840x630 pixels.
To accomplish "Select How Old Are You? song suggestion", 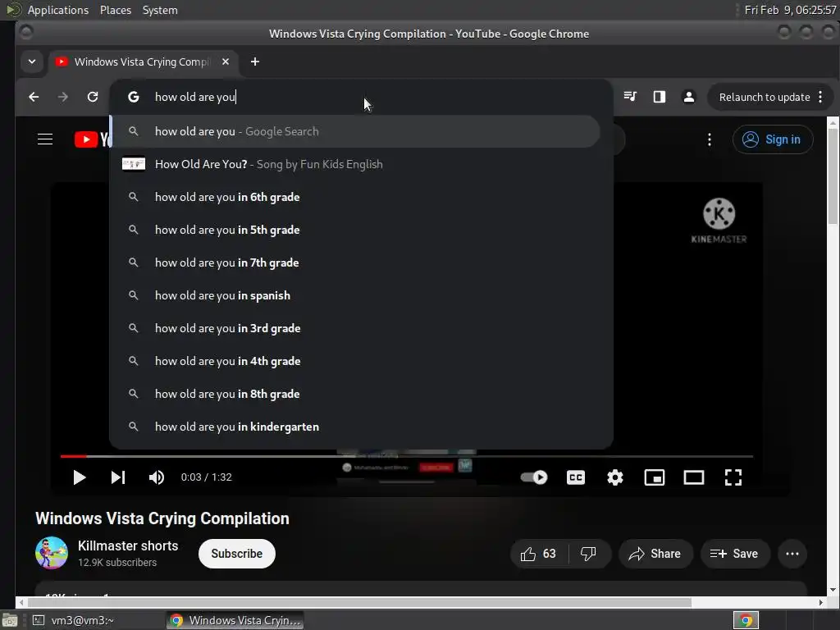I will coord(355,164).
